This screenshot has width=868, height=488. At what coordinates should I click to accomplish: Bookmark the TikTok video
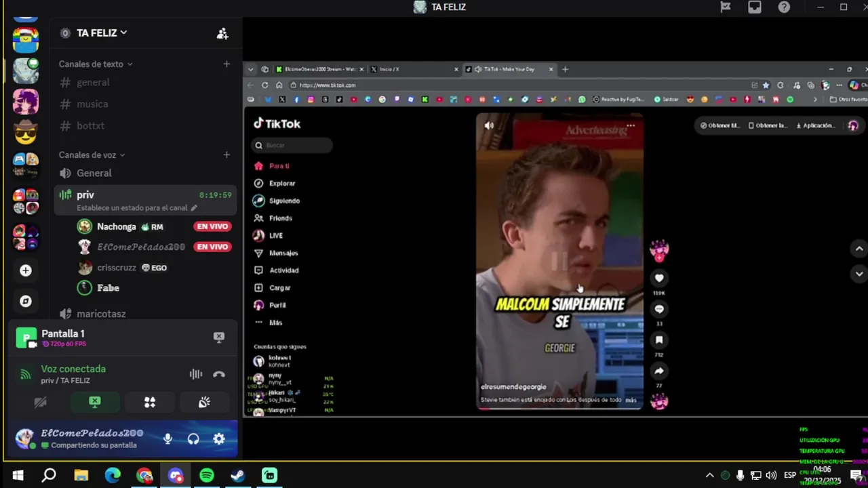pyautogui.click(x=659, y=340)
